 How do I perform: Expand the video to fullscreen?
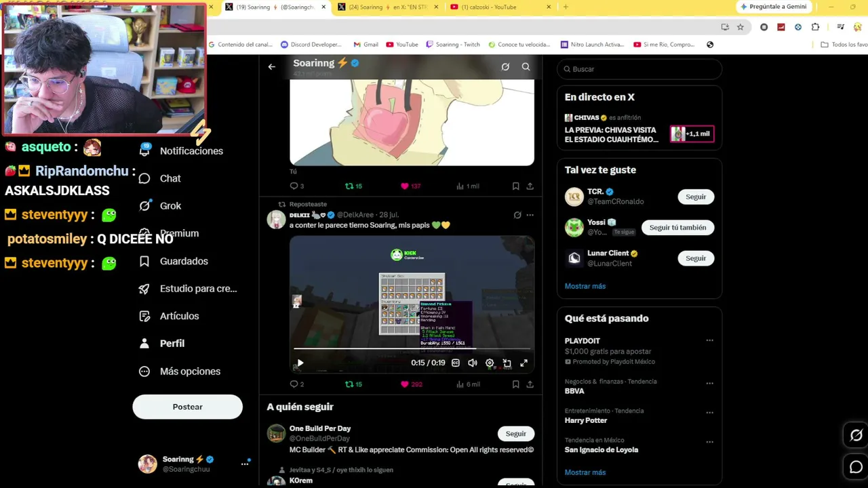click(524, 363)
